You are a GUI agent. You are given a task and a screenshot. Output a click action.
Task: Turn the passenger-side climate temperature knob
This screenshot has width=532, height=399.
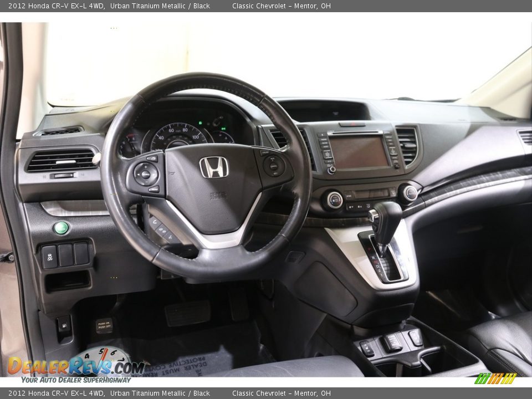[410, 193]
